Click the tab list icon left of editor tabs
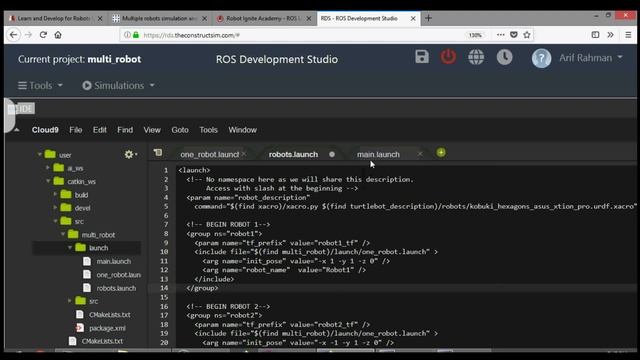This screenshot has width=640, height=360. click(158, 153)
